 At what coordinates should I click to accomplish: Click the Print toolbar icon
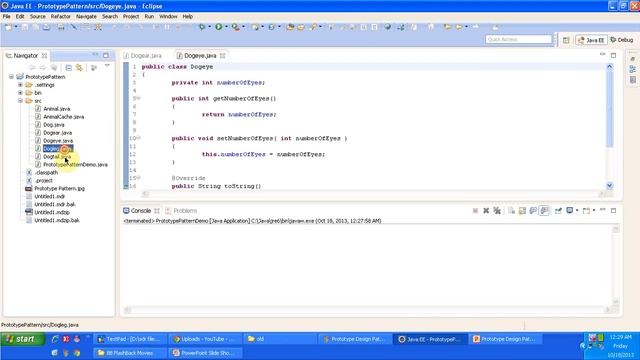tap(61, 27)
